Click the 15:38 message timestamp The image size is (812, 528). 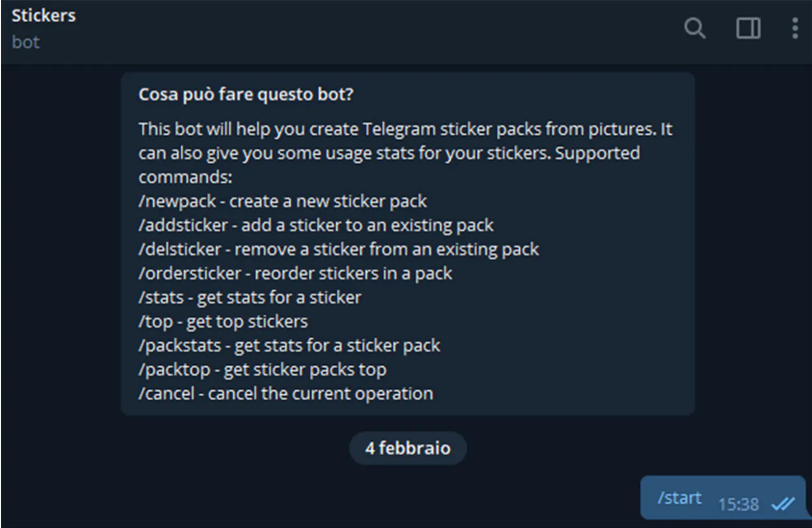point(739,504)
